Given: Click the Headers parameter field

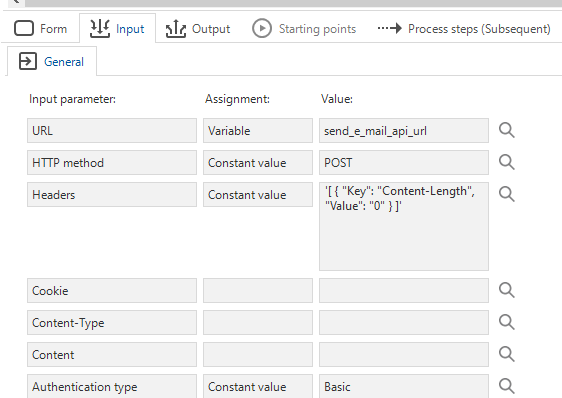Looking at the screenshot, I should click(x=112, y=194).
